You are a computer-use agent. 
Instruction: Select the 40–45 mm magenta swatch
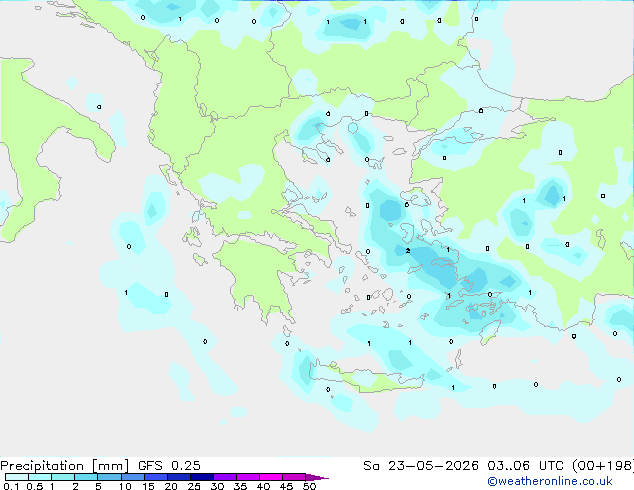pos(271,477)
